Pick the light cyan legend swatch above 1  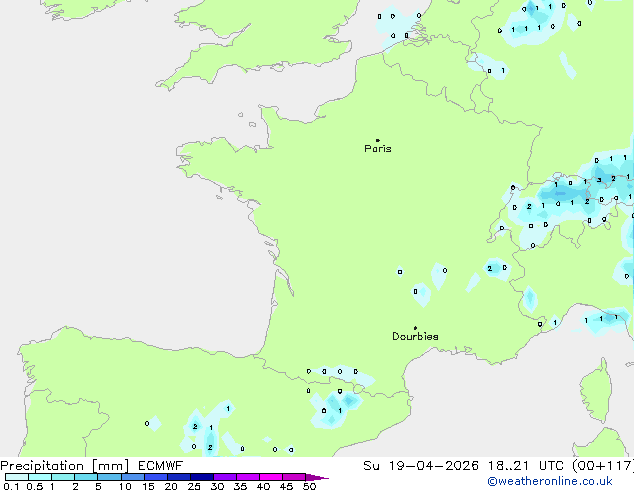click(x=62, y=477)
